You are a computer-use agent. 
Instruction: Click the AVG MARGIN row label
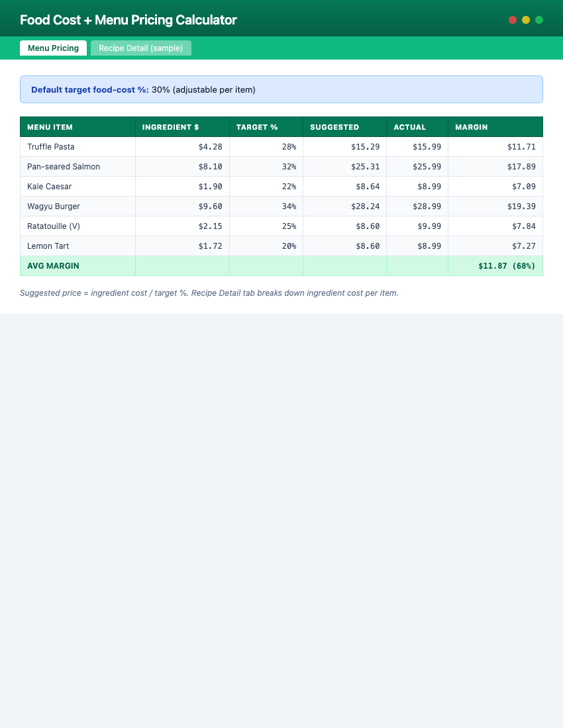53,266
